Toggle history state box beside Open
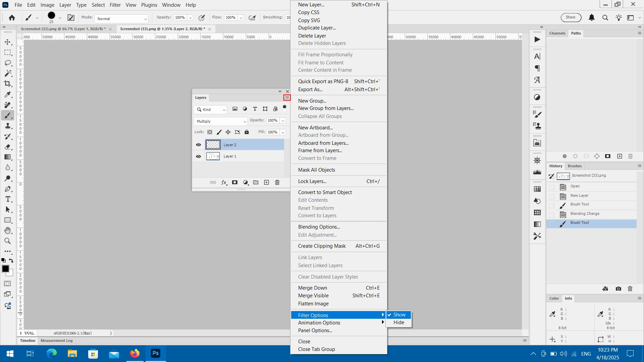Screen dimensions: 644x362 click(551, 187)
